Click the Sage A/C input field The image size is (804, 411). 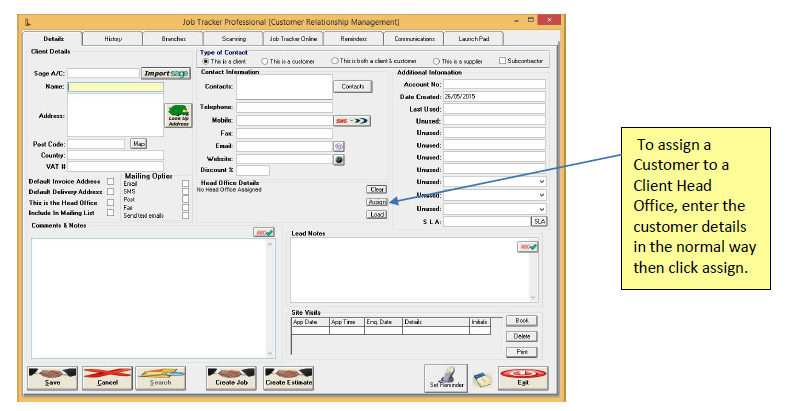103,73
